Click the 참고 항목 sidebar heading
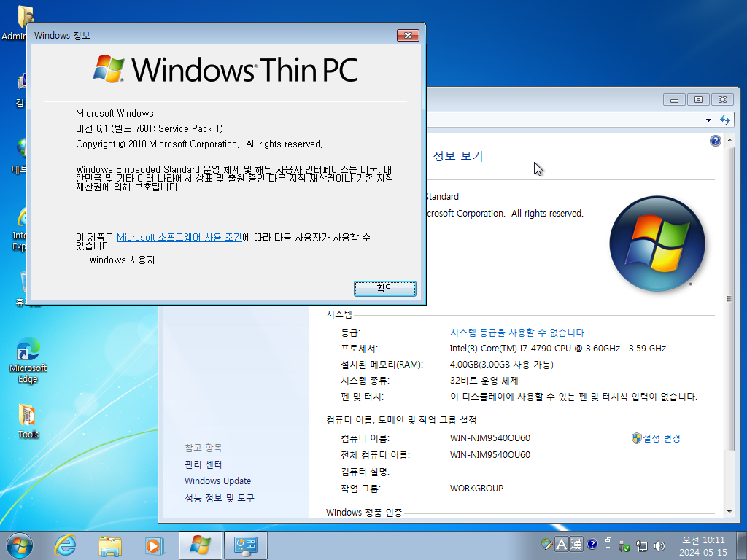Image resolution: width=747 pixels, height=560 pixels. (x=203, y=448)
